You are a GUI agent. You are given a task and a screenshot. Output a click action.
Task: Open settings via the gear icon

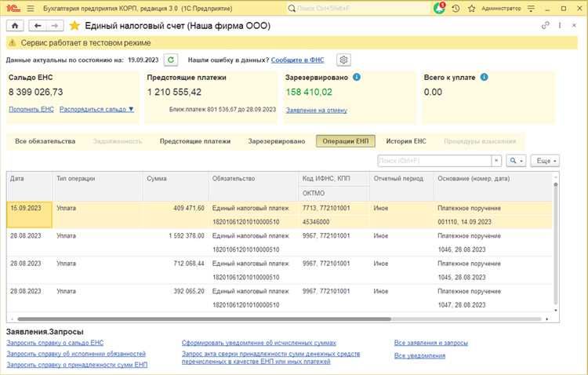pos(343,60)
